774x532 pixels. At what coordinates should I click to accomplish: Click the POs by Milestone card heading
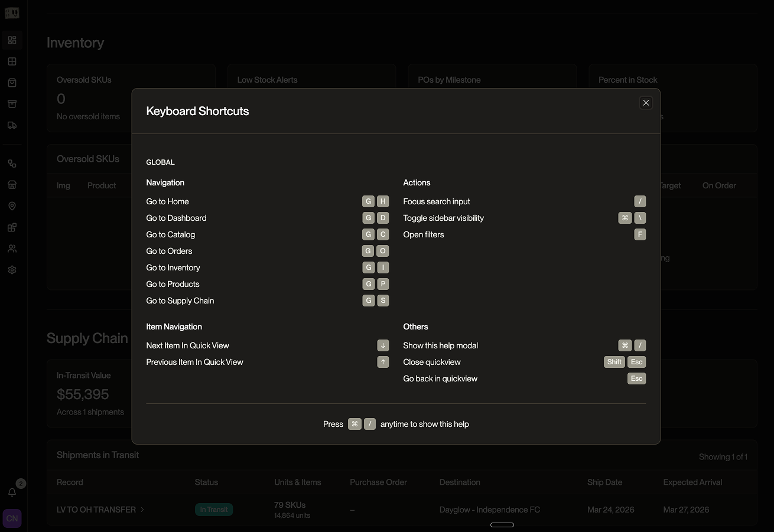[x=449, y=80]
